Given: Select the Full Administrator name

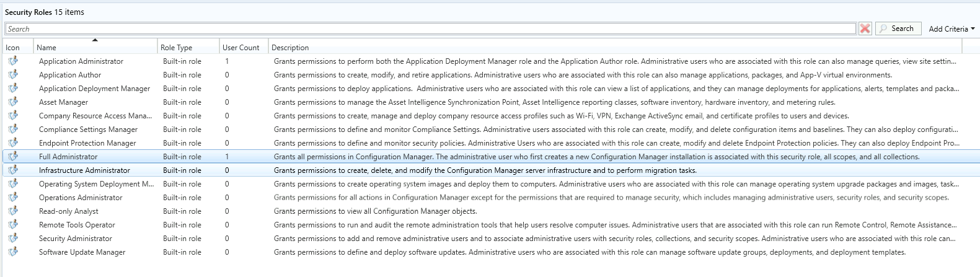Looking at the screenshot, I should (x=68, y=157).
